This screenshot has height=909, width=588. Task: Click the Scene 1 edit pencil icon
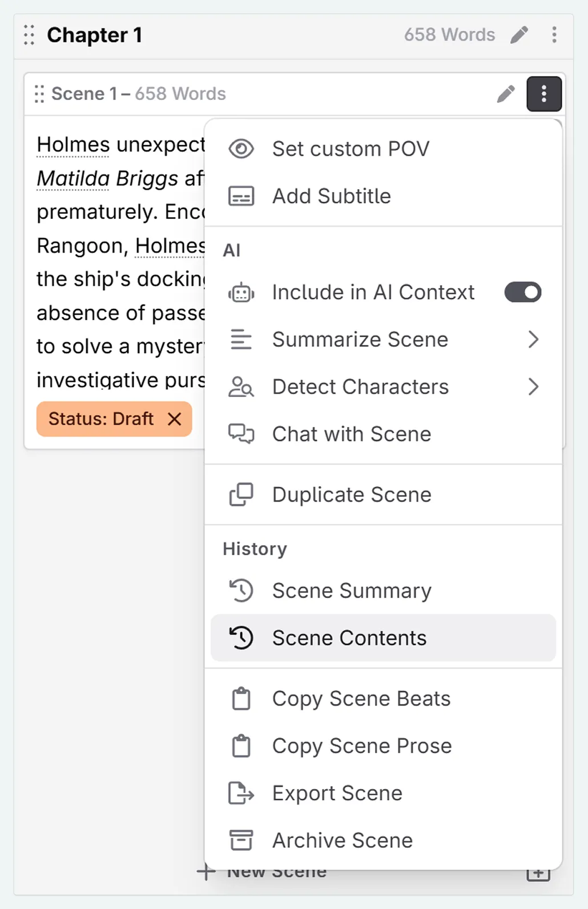pos(505,94)
